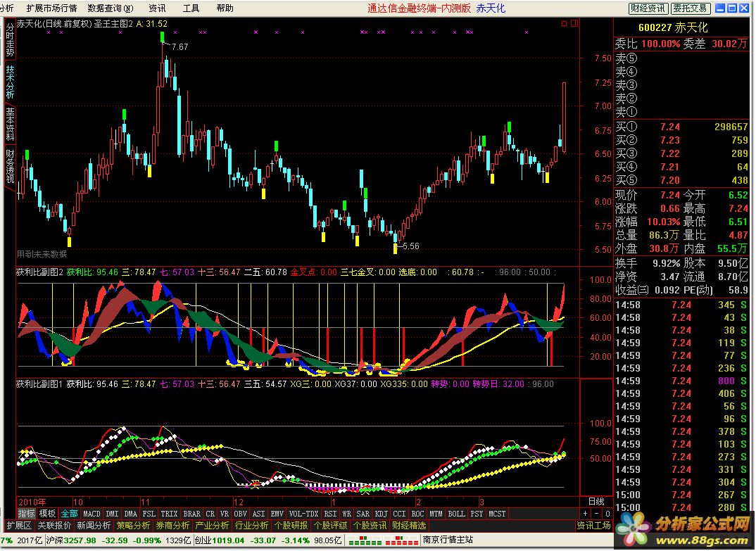
Task: Click the split-window icon beside the gear
Action: [574, 23]
